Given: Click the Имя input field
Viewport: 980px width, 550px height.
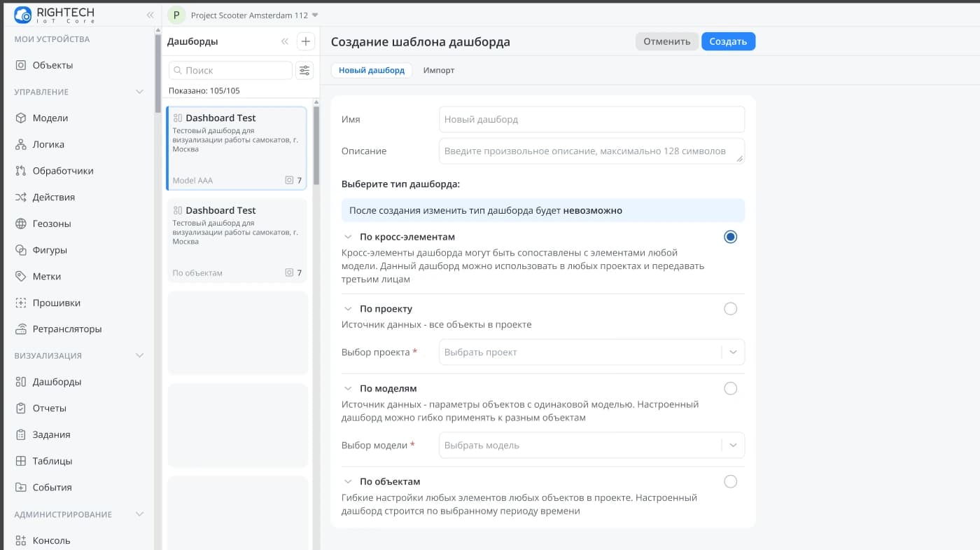Looking at the screenshot, I should pos(591,119).
